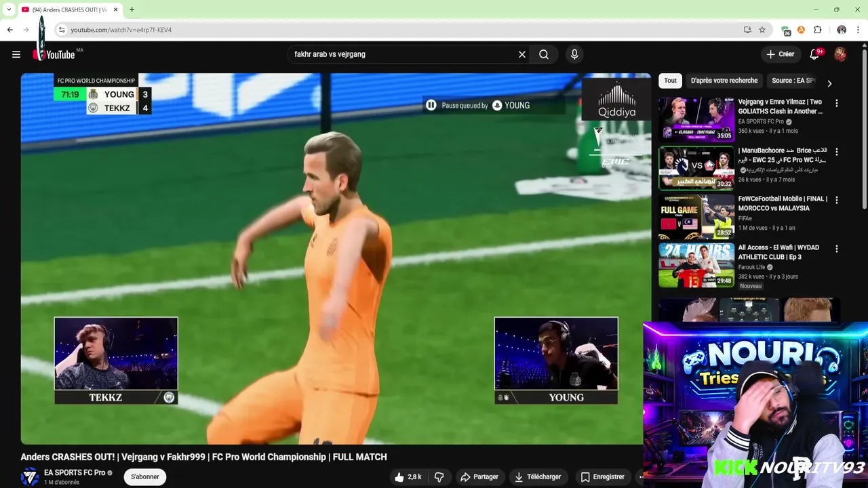Open the Farouk Life channel link
This screenshot has height=488, width=868.
(751, 267)
